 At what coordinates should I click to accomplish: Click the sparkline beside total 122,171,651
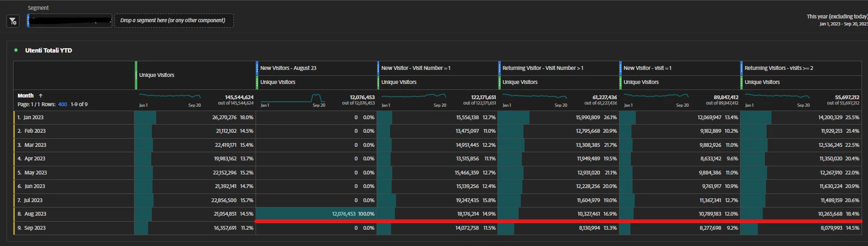(x=414, y=96)
